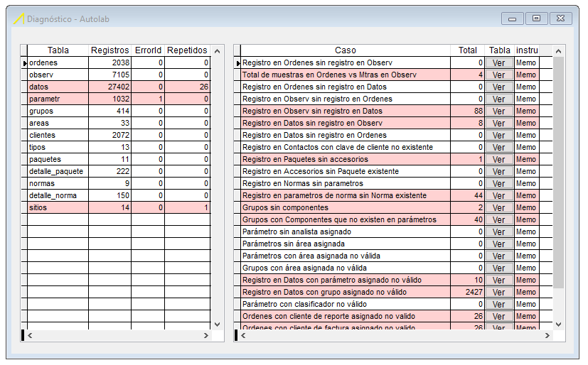Click Ver for 'Parámetro sin analista asignado'
Image resolution: width=588 pixels, height=365 pixels.
[x=499, y=231]
